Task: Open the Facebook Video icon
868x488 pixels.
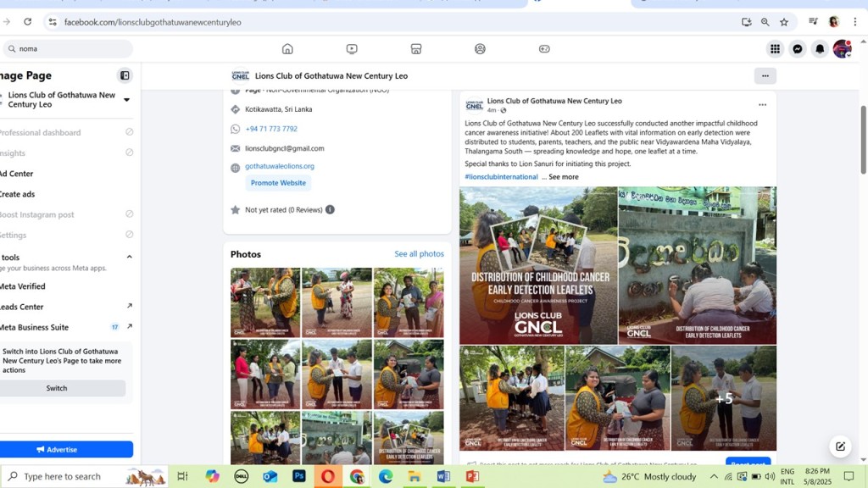Action: click(x=352, y=48)
